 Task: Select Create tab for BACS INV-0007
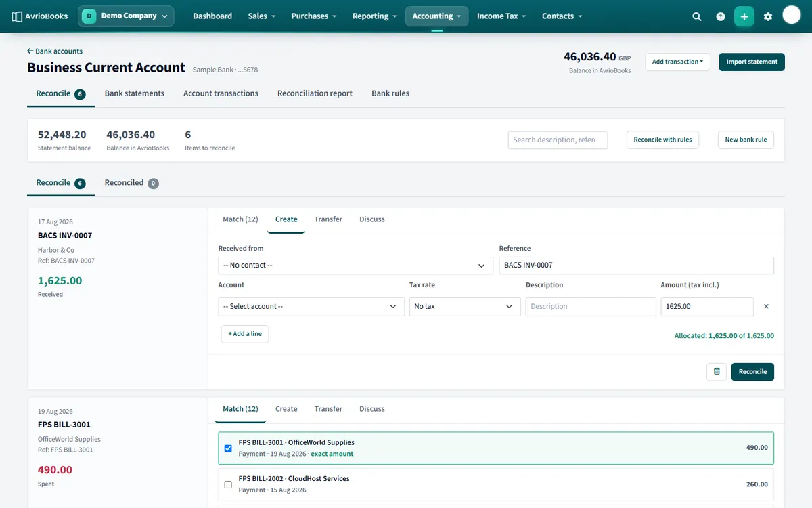pos(286,219)
